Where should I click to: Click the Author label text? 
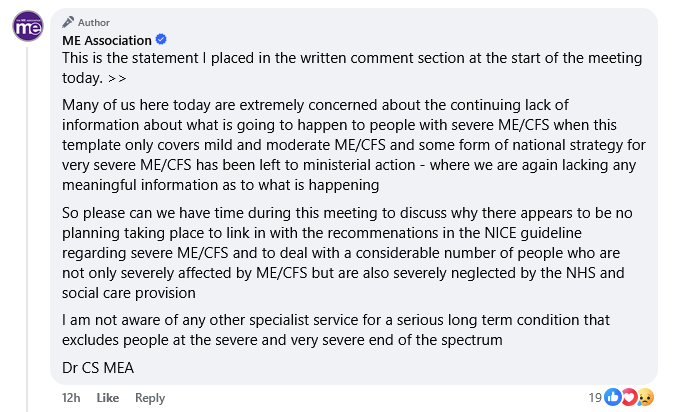tap(95, 22)
